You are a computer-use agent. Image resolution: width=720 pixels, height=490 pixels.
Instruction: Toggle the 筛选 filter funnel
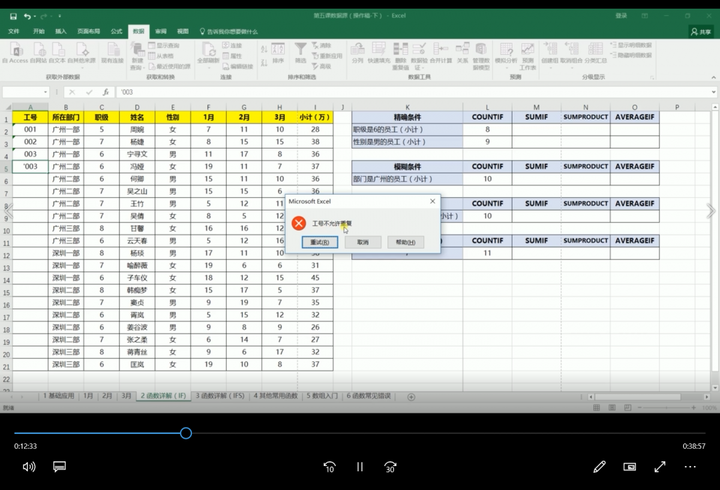coord(300,53)
